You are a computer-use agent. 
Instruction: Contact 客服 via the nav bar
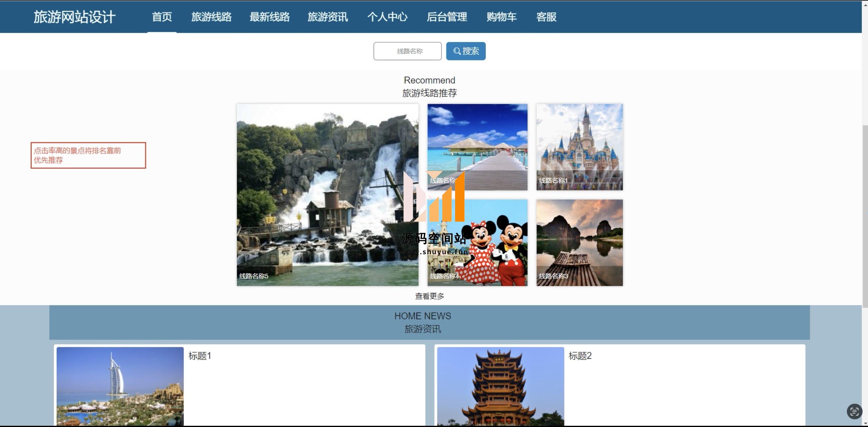pos(546,17)
